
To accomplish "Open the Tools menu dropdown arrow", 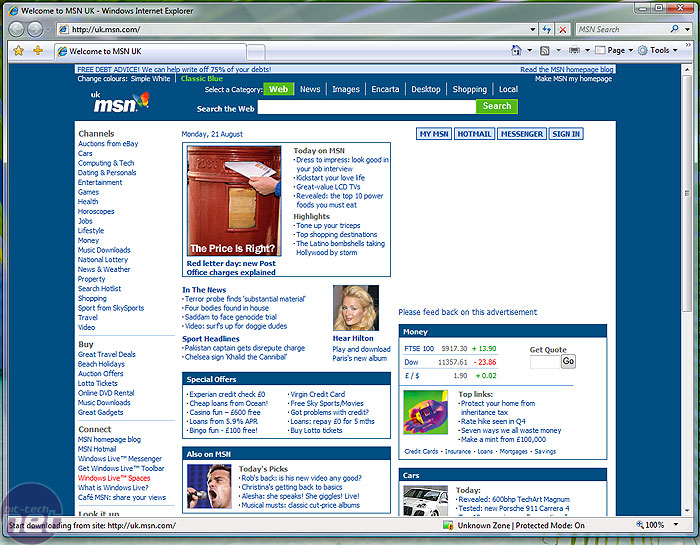I will (x=675, y=50).
